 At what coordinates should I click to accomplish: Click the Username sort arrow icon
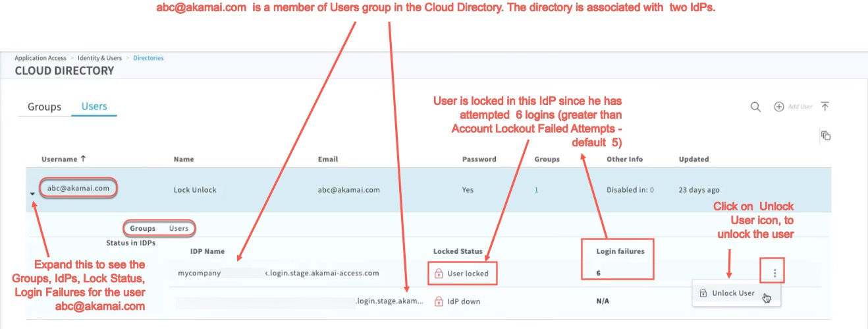click(x=83, y=159)
